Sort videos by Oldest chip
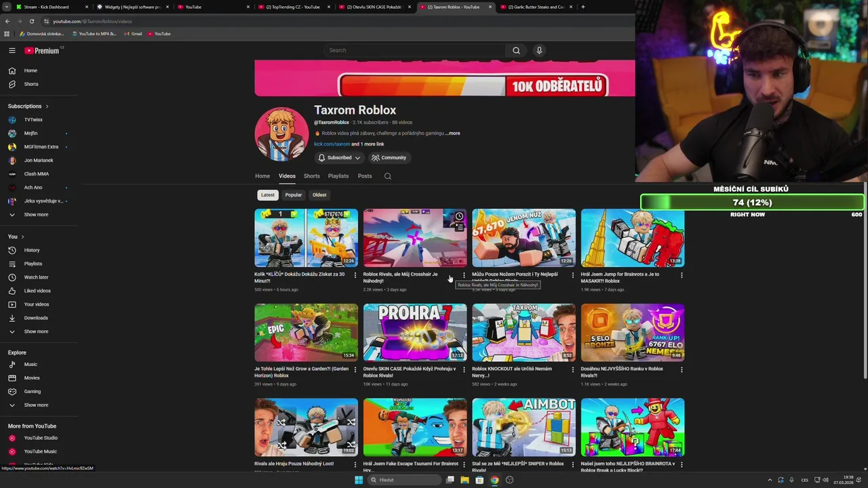The width and height of the screenshot is (868, 488). point(319,195)
